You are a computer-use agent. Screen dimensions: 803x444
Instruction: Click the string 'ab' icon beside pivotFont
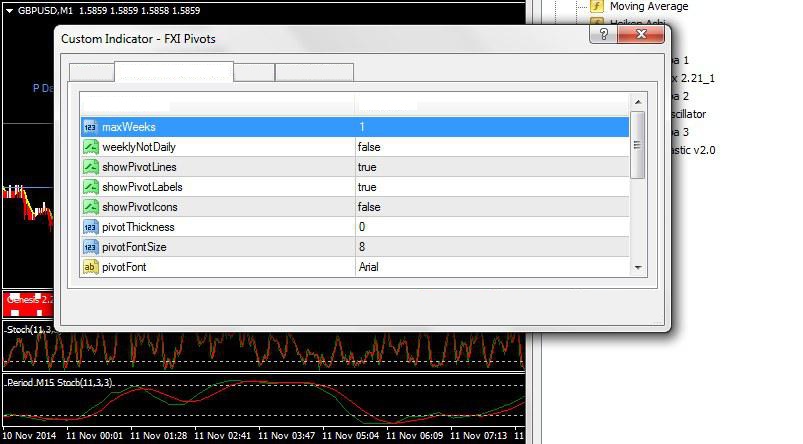[90, 267]
